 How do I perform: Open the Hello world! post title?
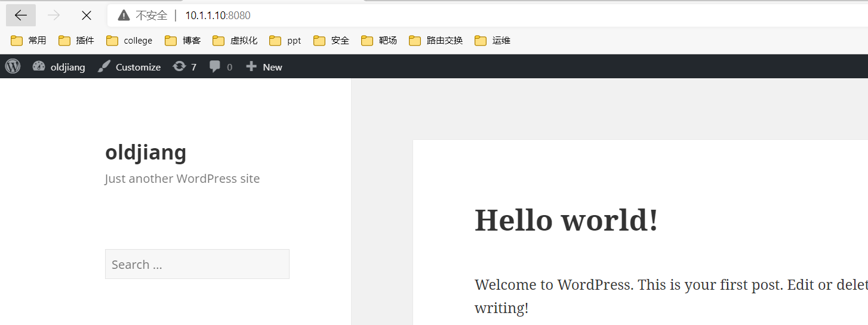566,220
